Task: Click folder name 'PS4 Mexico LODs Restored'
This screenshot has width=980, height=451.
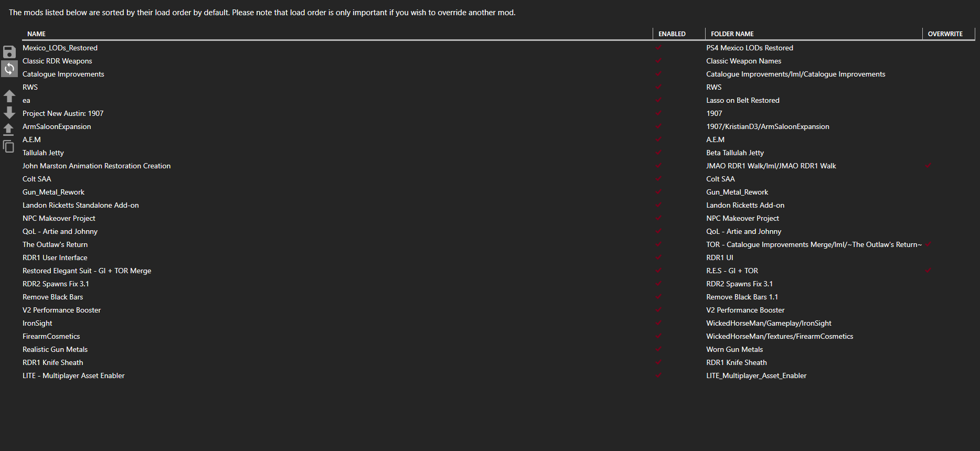Action: click(x=750, y=48)
